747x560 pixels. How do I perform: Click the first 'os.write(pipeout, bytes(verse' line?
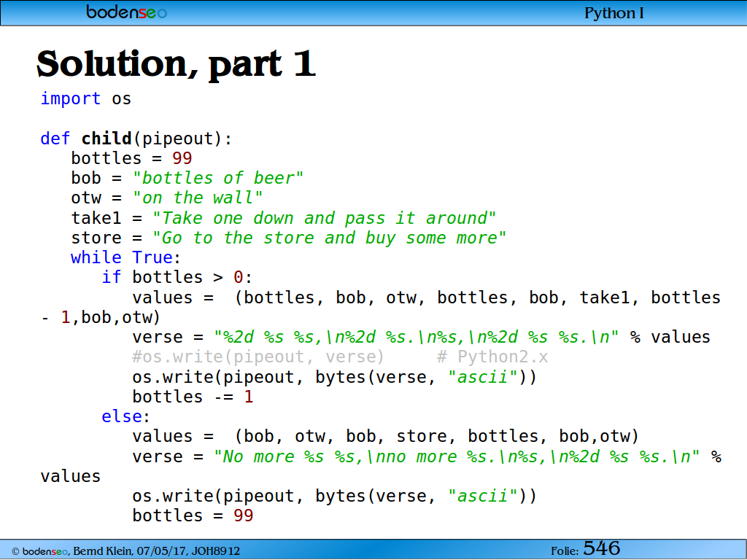click(x=334, y=377)
